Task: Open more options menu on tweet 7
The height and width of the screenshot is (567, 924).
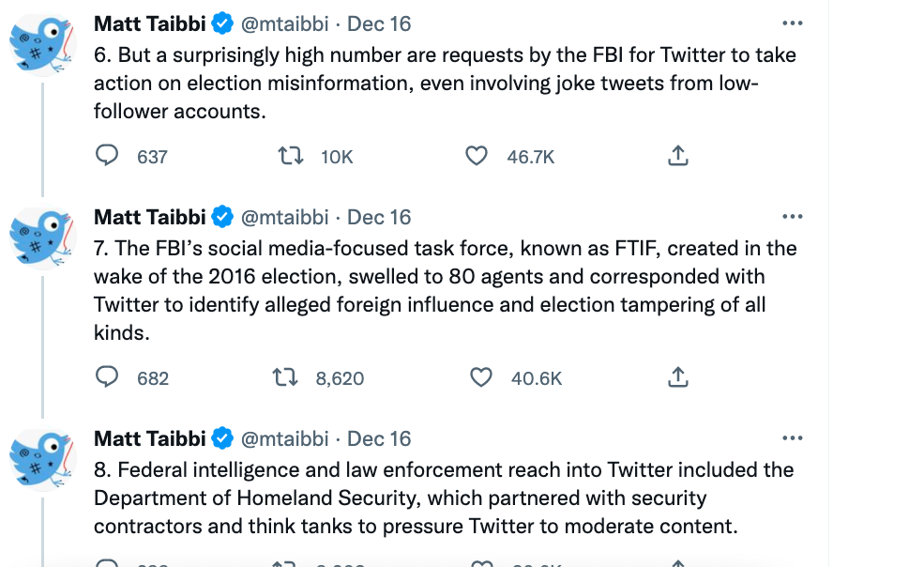Action: [793, 217]
